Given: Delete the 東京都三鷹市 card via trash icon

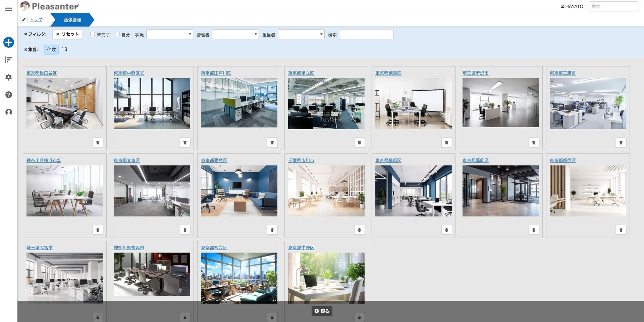Looking at the screenshot, I should [621, 143].
